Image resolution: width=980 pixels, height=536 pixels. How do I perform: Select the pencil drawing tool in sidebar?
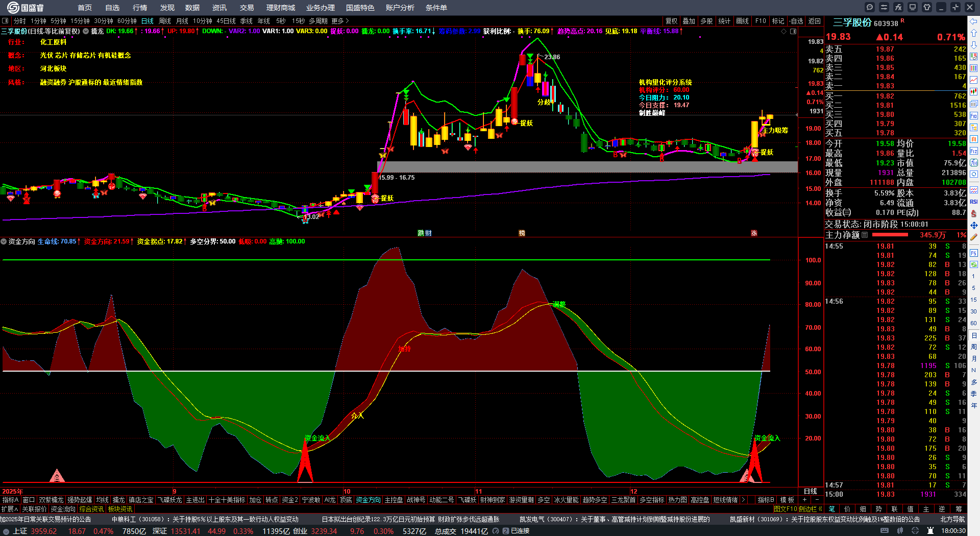974,237
